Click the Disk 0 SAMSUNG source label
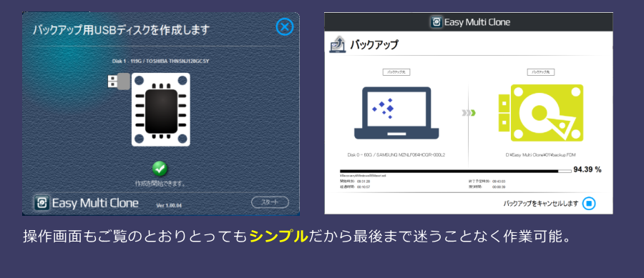Viewport: 644px width, 278px height. coord(396,155)
